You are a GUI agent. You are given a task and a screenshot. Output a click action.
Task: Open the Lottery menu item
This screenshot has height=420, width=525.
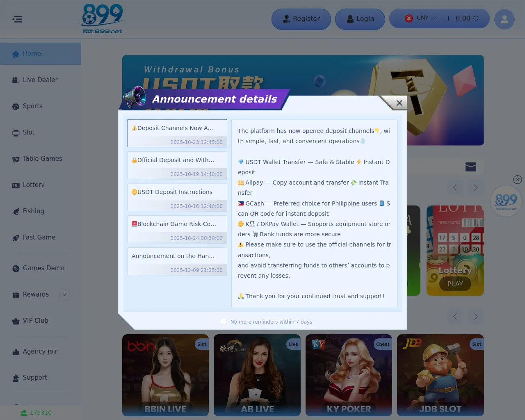(x=41, y=185)
